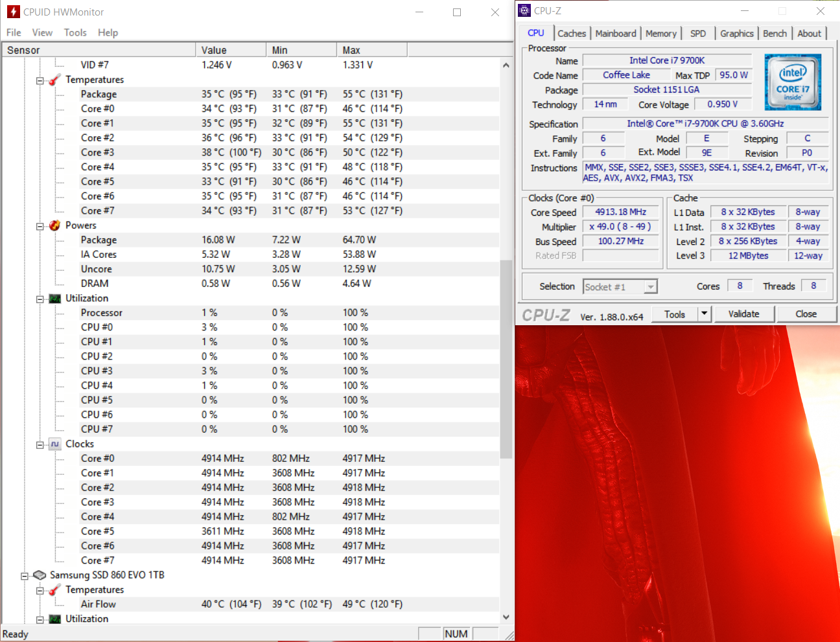The image size is (840, 642).
Task: Click the Max TDP field 95.0 W
Action: click(x=733, y=75)
